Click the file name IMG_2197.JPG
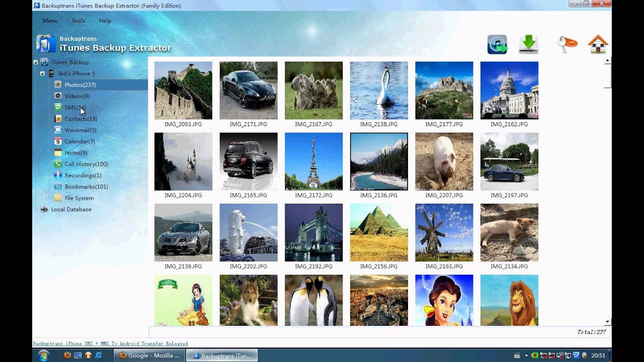This screenshot has width=644, height=362. [509, 195]
